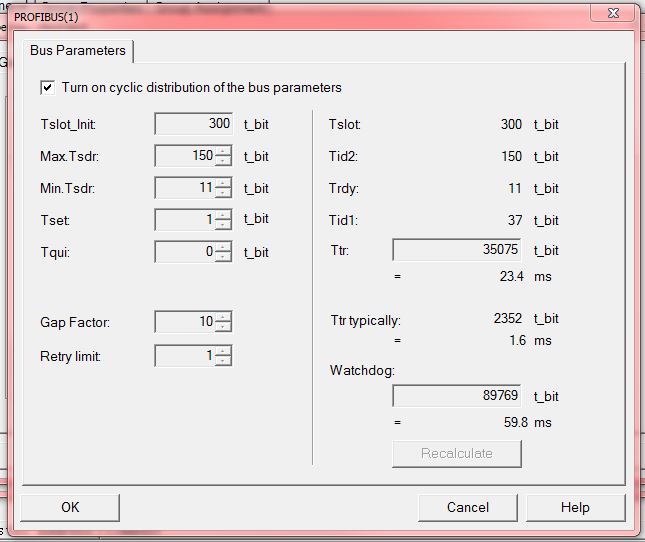This screenshot has width=645, height=542.
Task: Click the Tslot_Init label
Action: pyautogui.click(x=68, y=125)
